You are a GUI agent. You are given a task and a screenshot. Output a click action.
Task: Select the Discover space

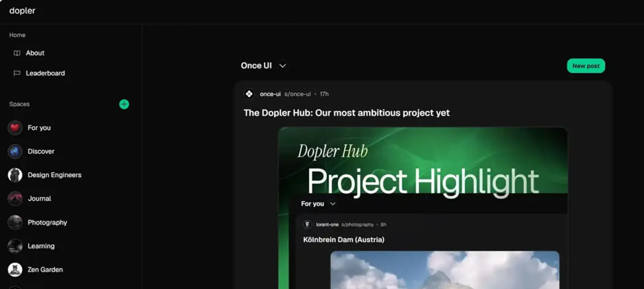point(41,151)
